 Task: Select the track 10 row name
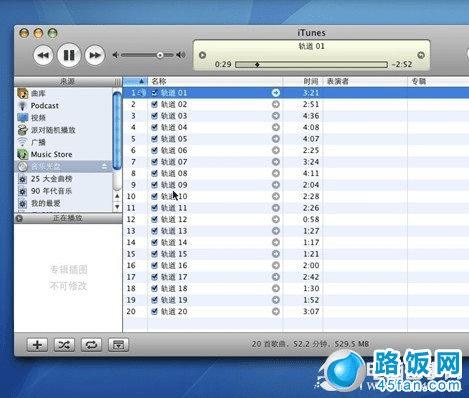[x=174, y=196]
